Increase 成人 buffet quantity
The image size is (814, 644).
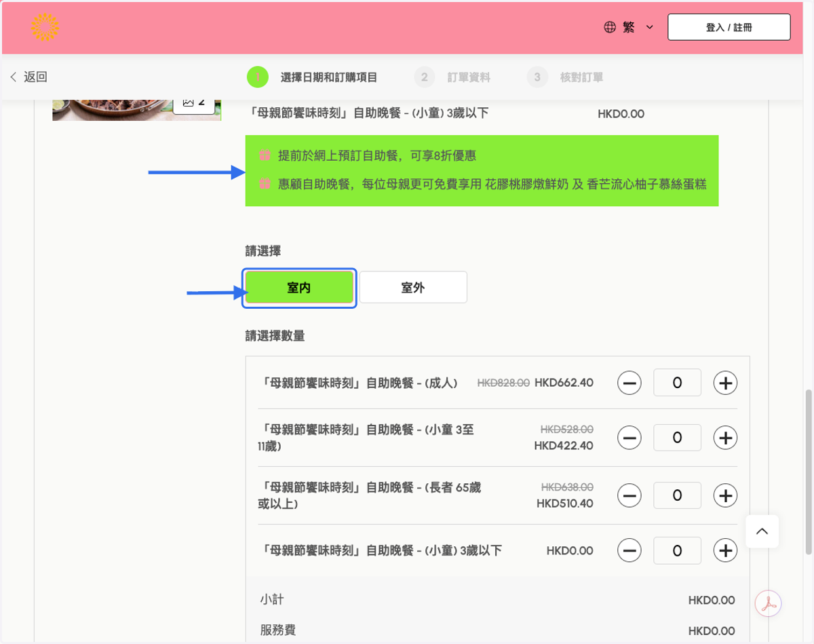pos(726,383)
